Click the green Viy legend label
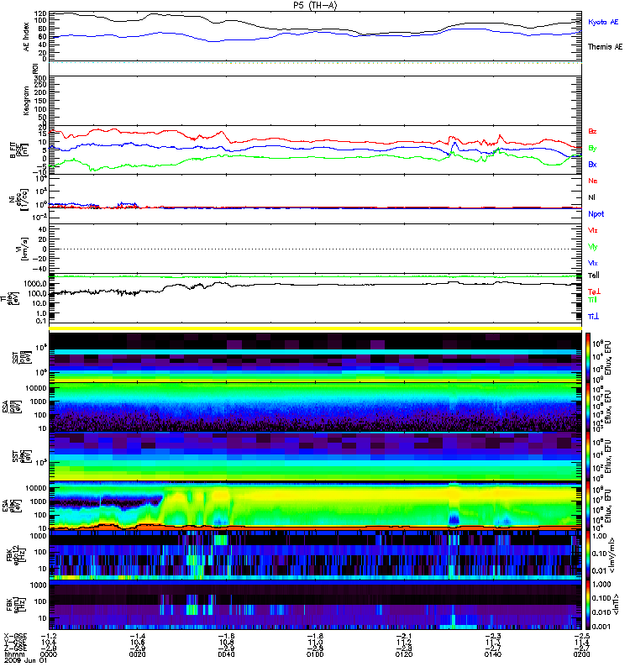 (593, 247)
